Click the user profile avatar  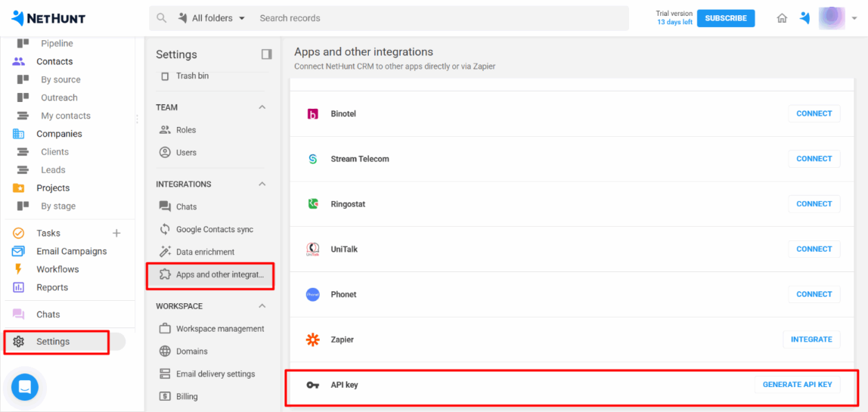pyautogui.click(x=832, y=18)
